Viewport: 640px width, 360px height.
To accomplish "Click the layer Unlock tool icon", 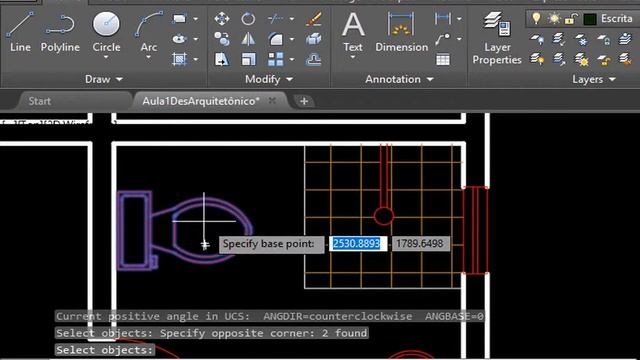I will click(603, 60).
